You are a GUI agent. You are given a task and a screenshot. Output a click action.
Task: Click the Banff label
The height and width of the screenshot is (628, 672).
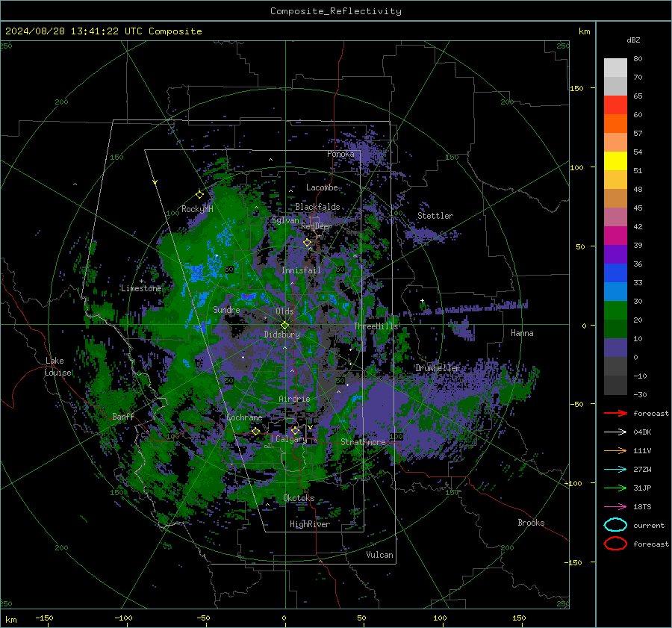(123, 416)
